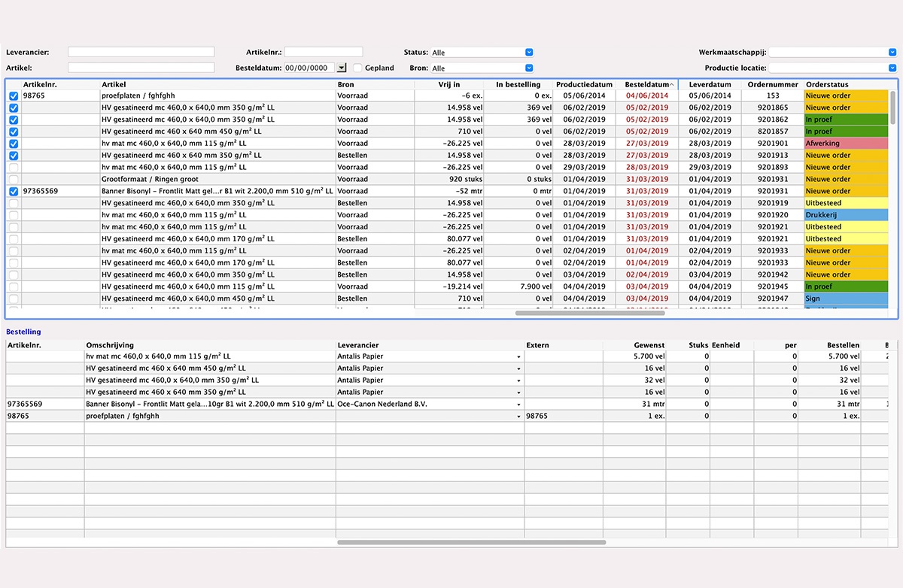Check the Drukkerij row 9201920 checkbox

point(14,215)
